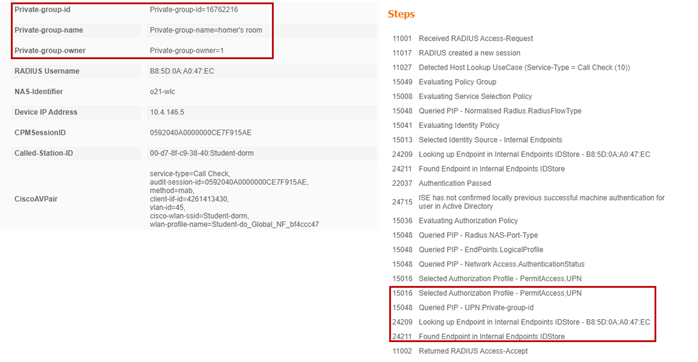Click step 15013 Selected Identity Source

pos(477,139)
